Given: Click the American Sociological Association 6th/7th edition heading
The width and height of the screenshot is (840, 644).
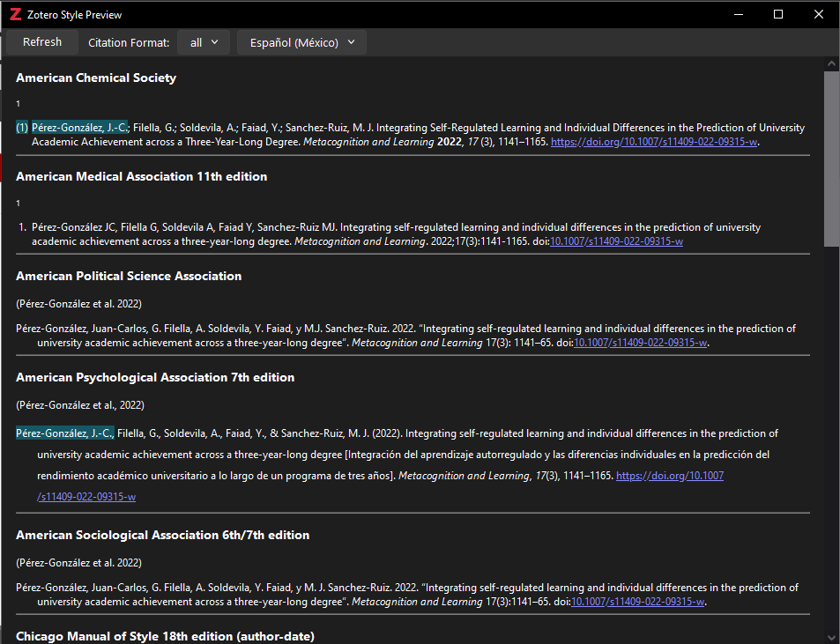Looking at the screenshot, I should tap(163, 536).
